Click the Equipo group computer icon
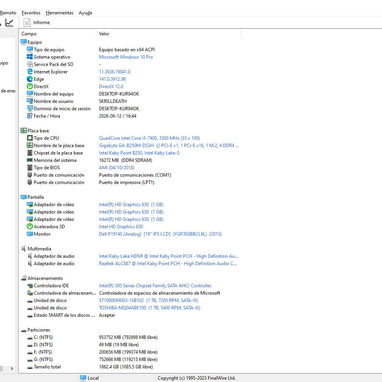The height and width of the screenshot is (382, 382). [x=23, y=42]
